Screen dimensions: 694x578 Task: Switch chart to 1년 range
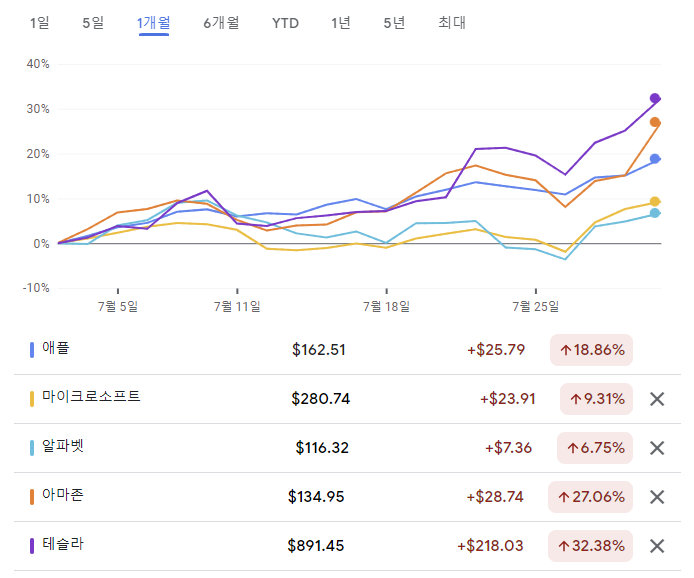[x=341, y=23]
